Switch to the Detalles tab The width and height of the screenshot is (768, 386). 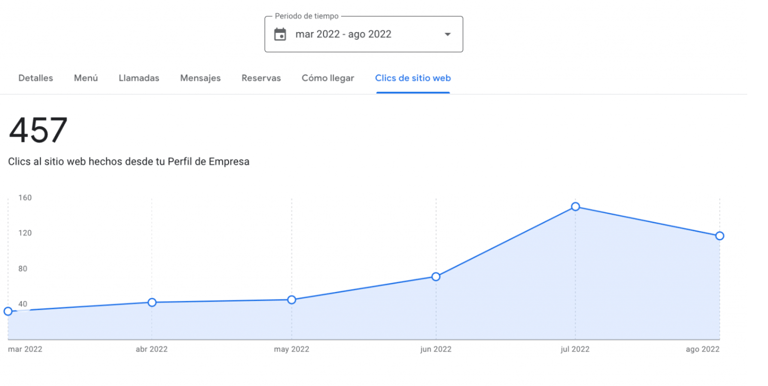point(36,78)
